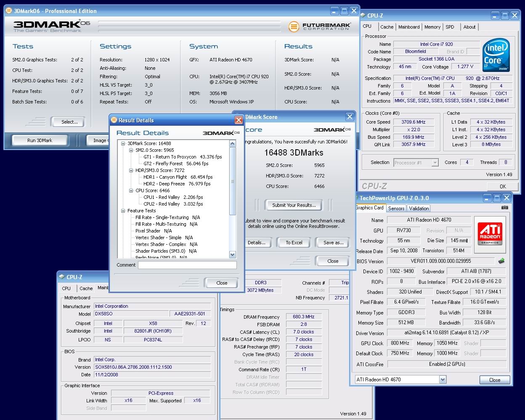525x420 pixels.
Task: Click the Save as... button
Action: click(x=333, y=243)
